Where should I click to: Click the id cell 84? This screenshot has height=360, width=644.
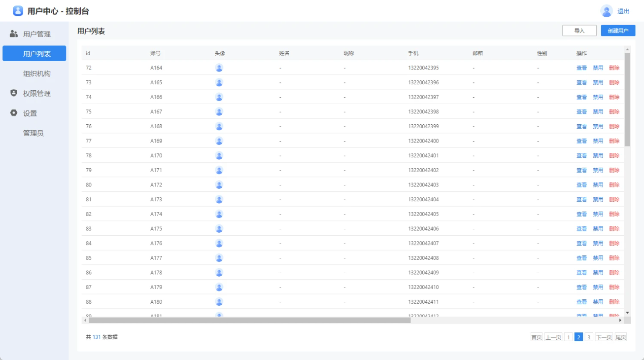tap(89, 243)
